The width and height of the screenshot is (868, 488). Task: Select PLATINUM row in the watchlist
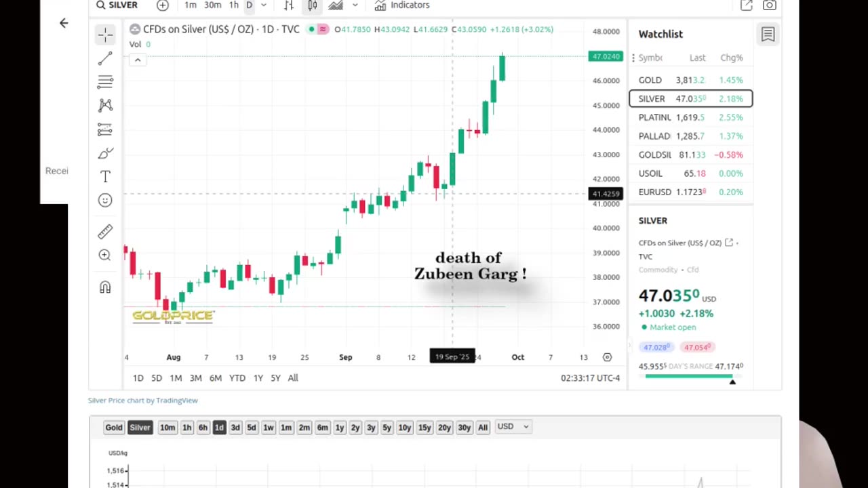(x=691, y=117)
